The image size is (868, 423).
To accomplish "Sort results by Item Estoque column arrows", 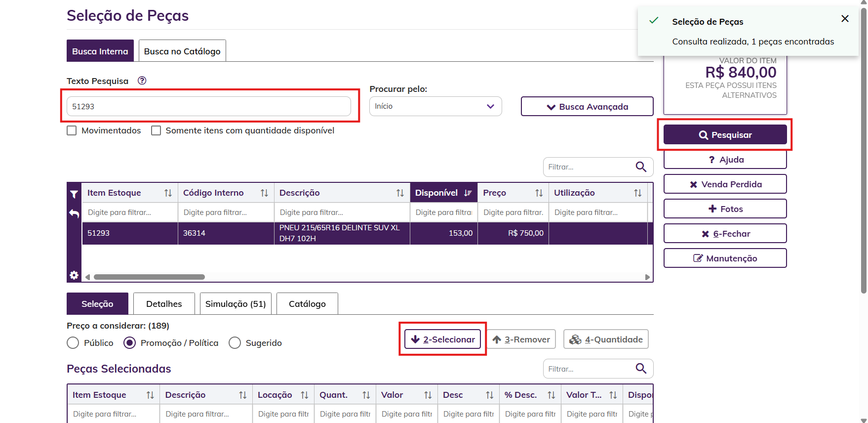I will 168,193.
